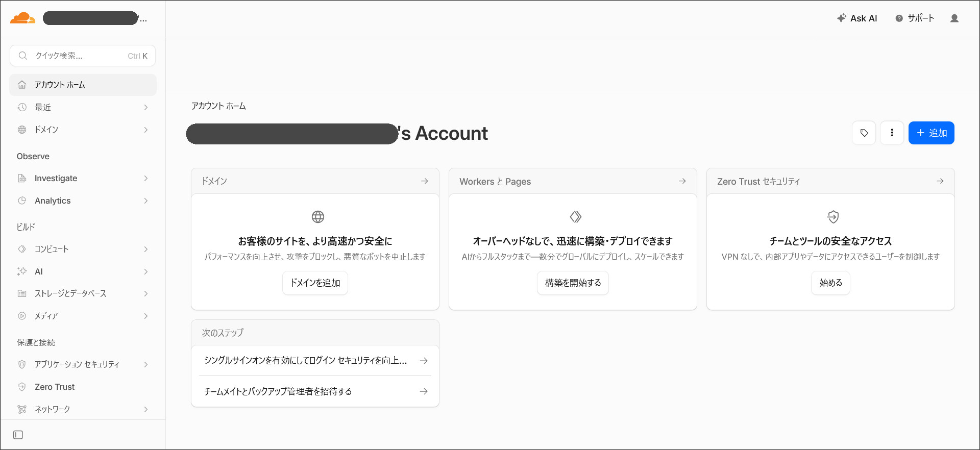
Task: Expand Investigate chevron
Action: pyautogui.click(x=146, y=178)
